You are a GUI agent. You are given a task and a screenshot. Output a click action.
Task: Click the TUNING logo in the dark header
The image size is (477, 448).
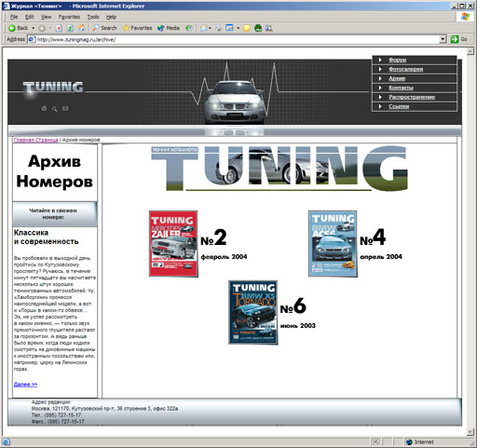click(53, 88)
